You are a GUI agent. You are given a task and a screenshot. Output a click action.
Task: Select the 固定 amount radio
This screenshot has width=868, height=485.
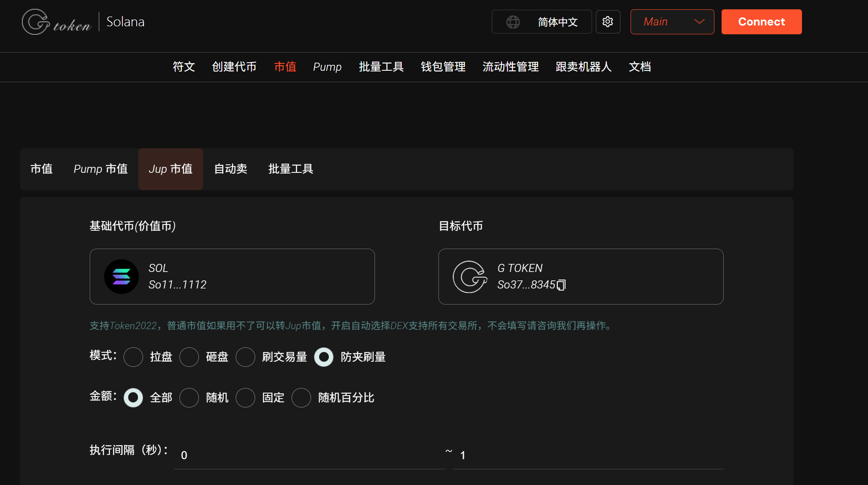pyautogui.click(x=245, y=398)
